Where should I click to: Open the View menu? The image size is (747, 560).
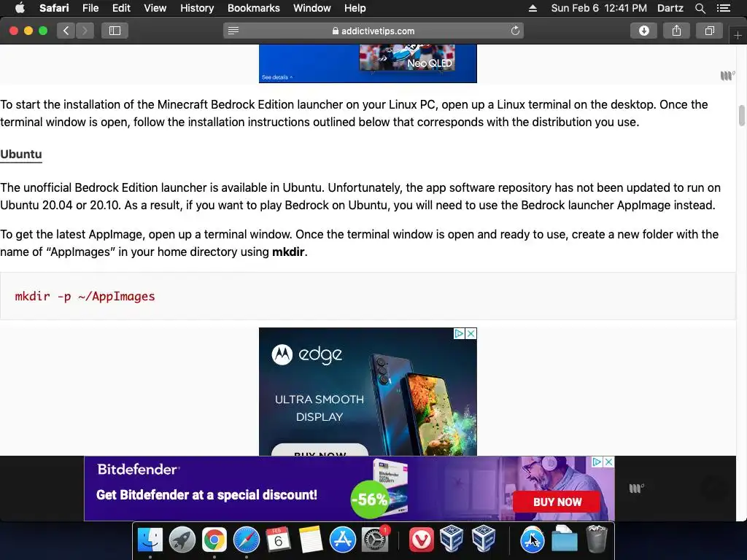point(155,8)
